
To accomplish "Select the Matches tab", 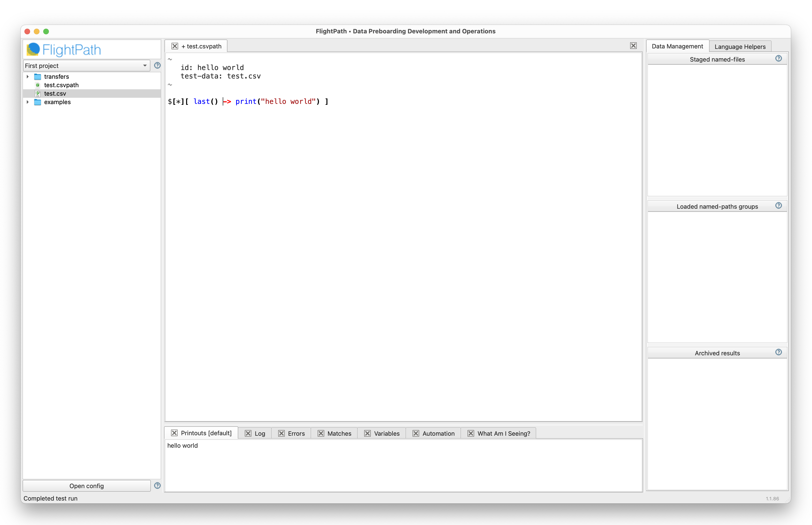I will point(339,433).
